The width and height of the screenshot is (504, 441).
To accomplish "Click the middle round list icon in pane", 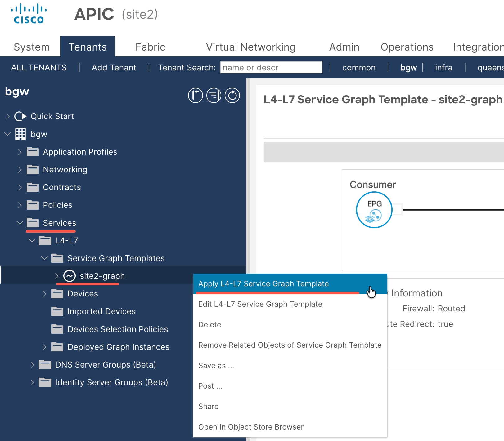I will [x=214, y=95].
